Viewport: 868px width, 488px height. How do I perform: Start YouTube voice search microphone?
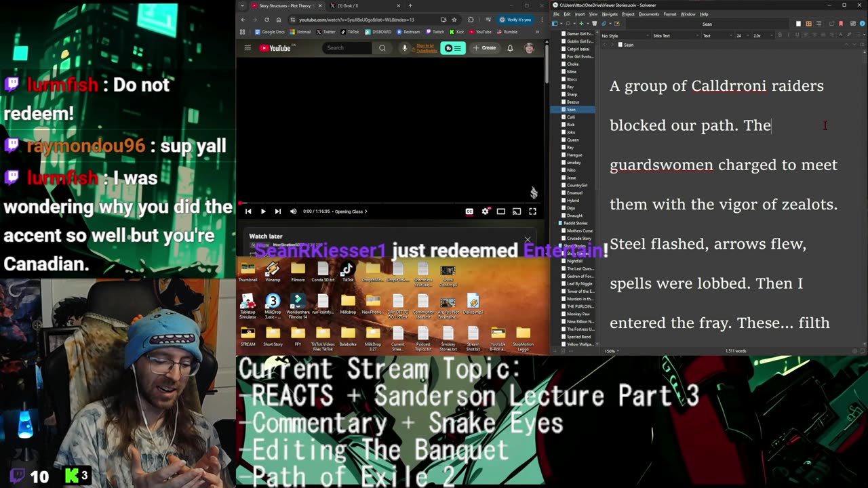pos(405,48)
